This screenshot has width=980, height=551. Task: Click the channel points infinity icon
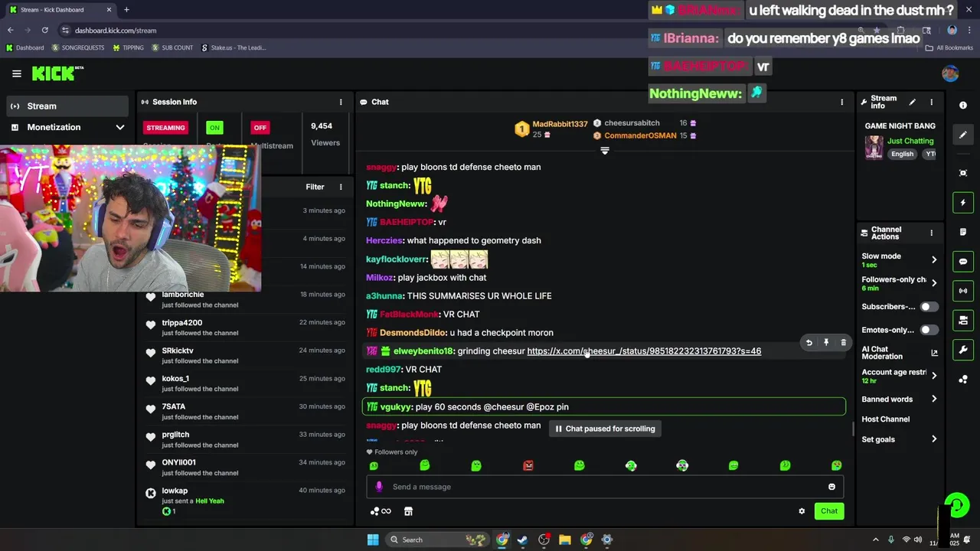click(x=381, y=511)
